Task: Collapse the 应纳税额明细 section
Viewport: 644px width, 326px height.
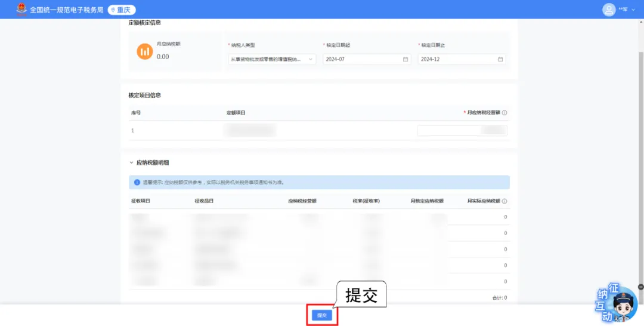Action: (131, 163)
